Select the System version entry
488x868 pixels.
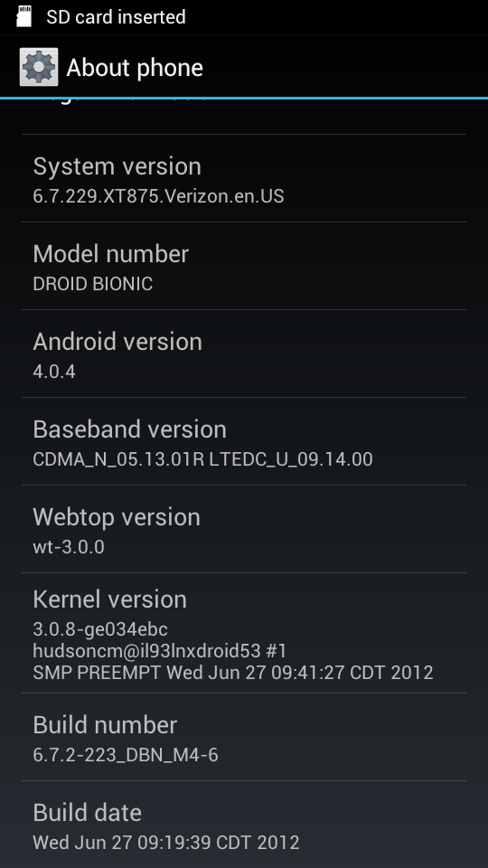[x=244, y=178]
